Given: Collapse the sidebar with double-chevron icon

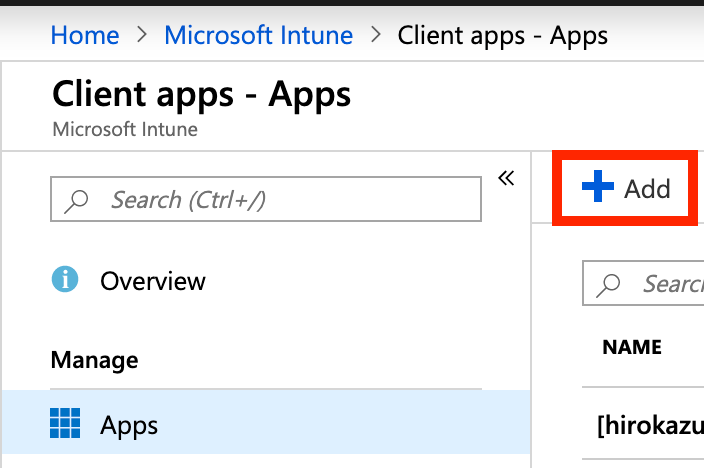Looking at the screenshot, I should pyautogui.click(x=506, y=178).
